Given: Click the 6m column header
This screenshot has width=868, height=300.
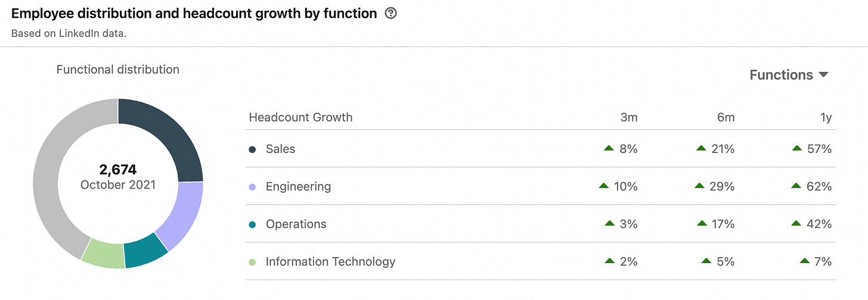Looking at the screenshot, I should click(726, 118).
